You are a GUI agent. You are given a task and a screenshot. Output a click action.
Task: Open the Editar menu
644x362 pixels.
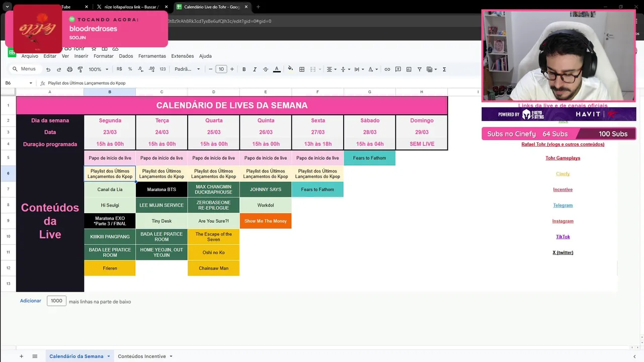coord(50,56)
